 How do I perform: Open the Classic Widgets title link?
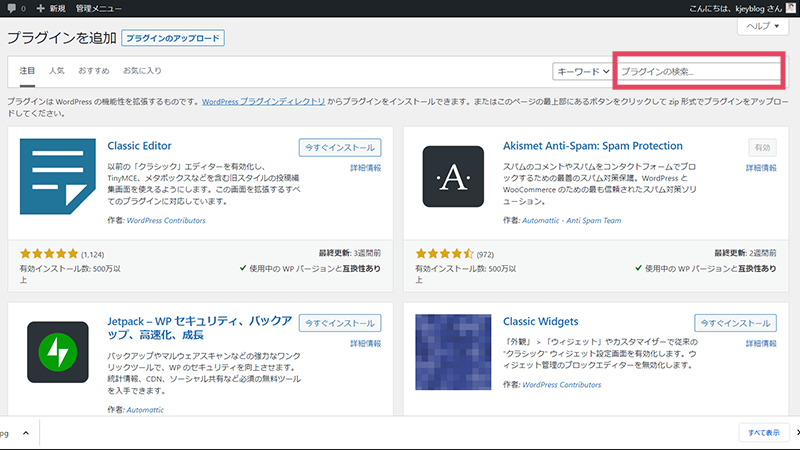click(x=540, y=321)
